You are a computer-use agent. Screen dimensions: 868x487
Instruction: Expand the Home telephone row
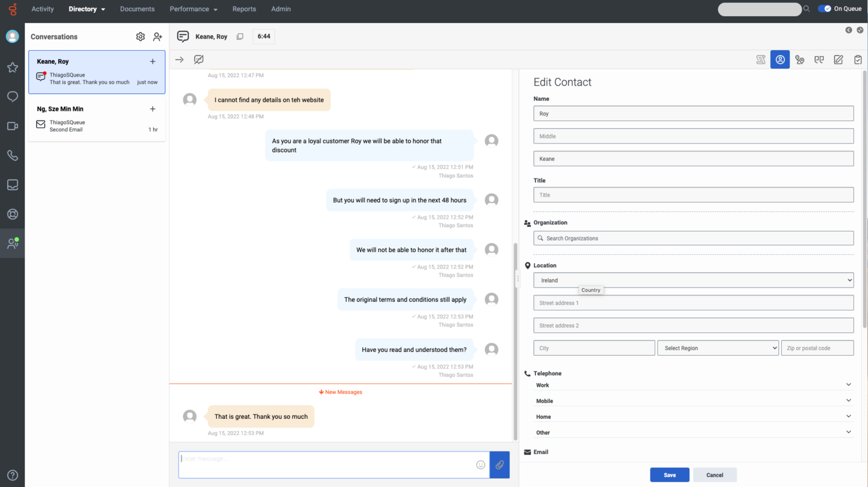[x=693, y=416]
